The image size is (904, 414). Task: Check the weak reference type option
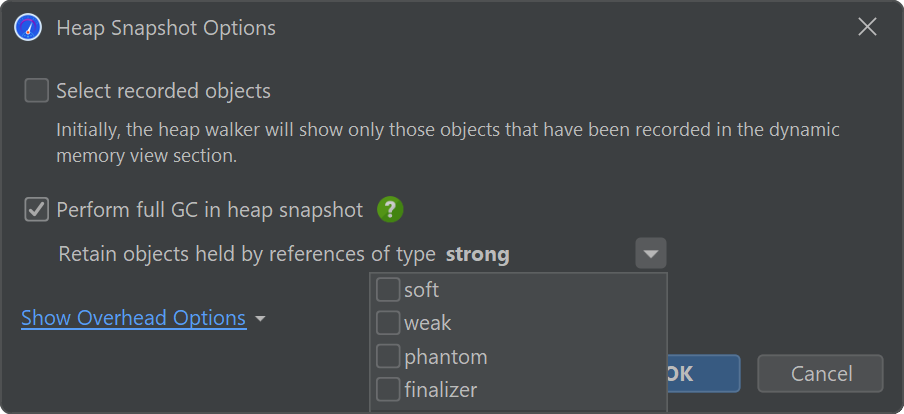[x=388, y=323]
